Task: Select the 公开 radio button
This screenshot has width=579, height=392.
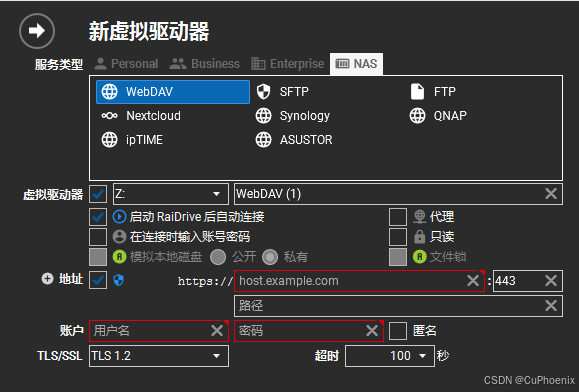Action: [x=218, y=257]
